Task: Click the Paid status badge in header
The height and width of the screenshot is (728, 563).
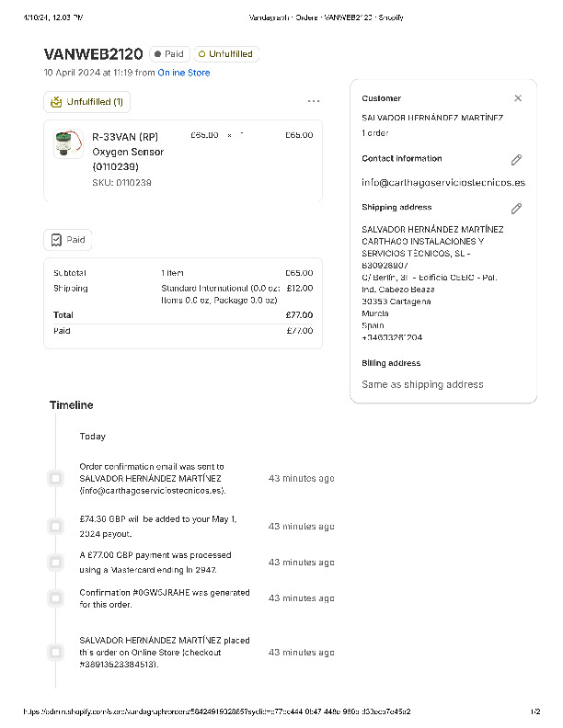Action: click(x=168, y=54)
